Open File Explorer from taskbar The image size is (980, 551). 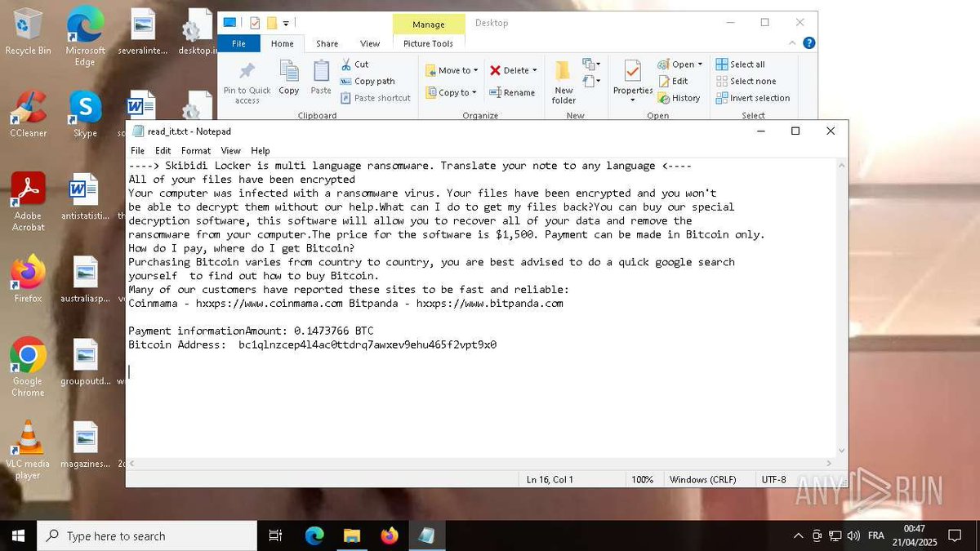pos(351,535)
